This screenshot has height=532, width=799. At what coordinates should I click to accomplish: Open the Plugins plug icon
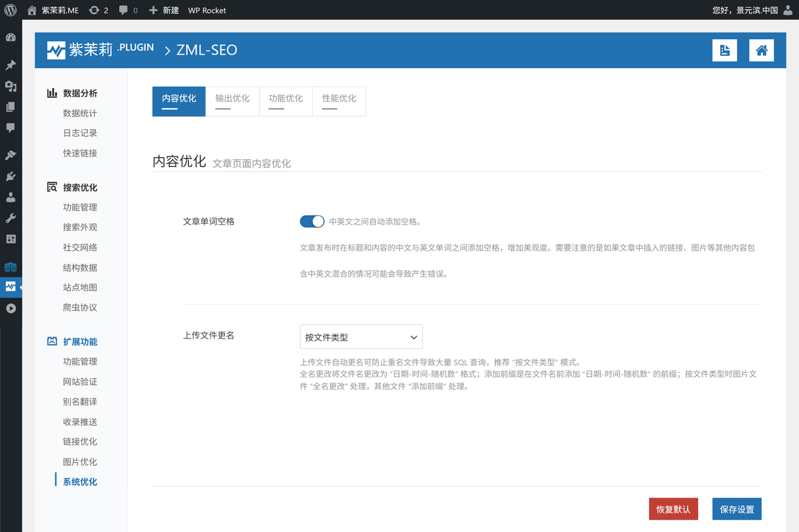pos(10,176)
